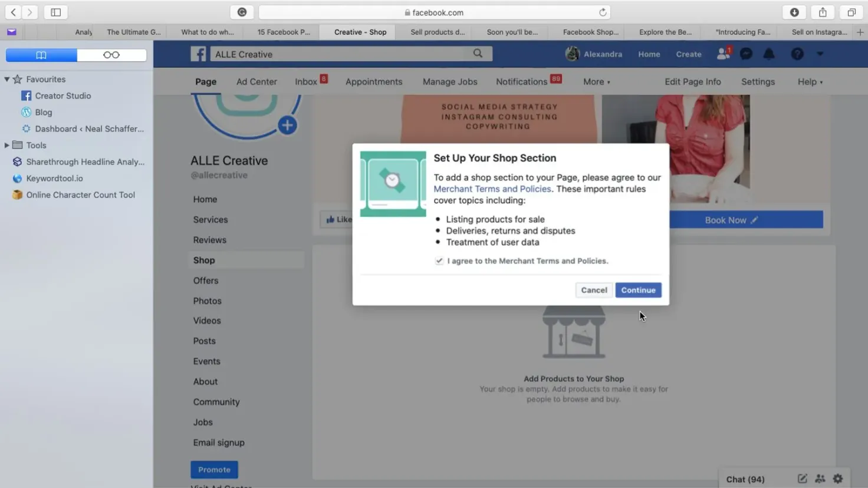Screen dimensions: 868x488
Task: Open the Manage Jobs tab
Action: [450, 82]
